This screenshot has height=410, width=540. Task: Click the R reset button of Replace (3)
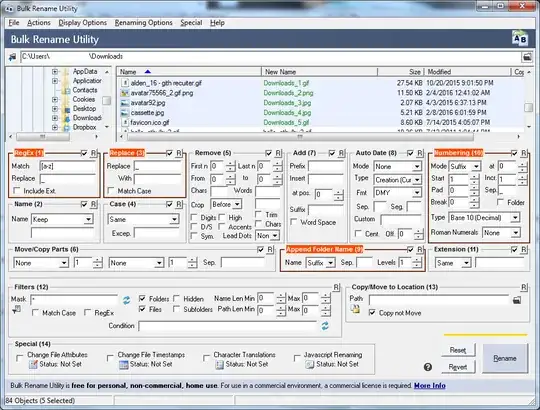pos(179,153)
